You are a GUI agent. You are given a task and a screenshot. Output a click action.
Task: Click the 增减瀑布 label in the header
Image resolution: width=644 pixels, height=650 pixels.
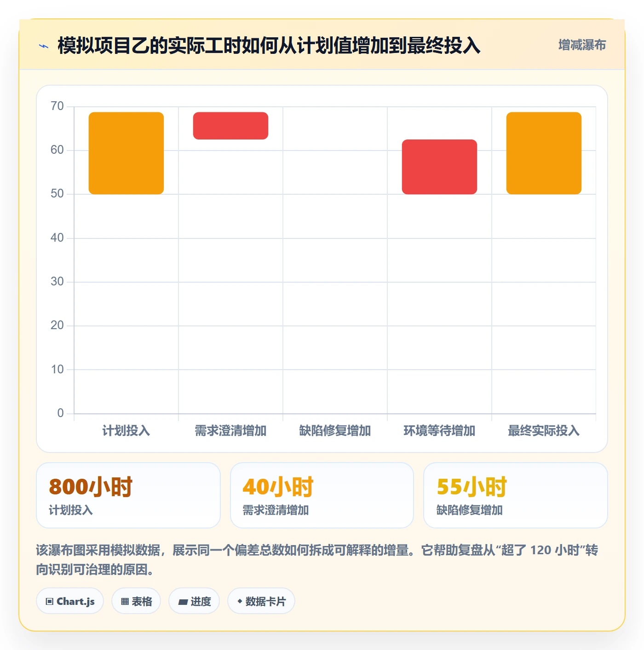[x=582, y=45]
